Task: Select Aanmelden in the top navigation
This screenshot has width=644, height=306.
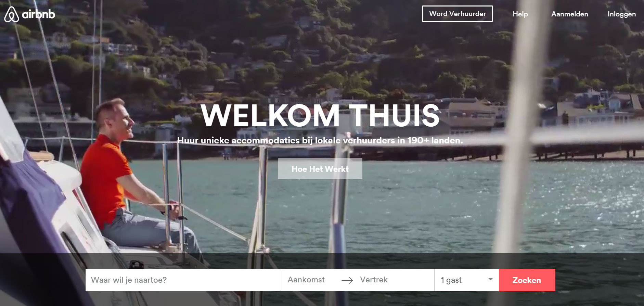Action: tap(569, 14)
